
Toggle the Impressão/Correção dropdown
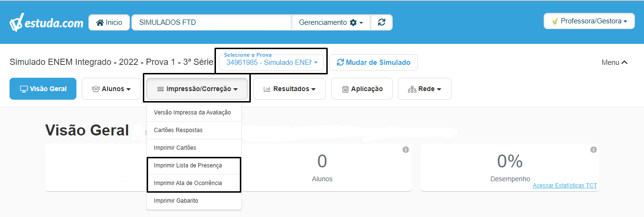click(197, 89)
